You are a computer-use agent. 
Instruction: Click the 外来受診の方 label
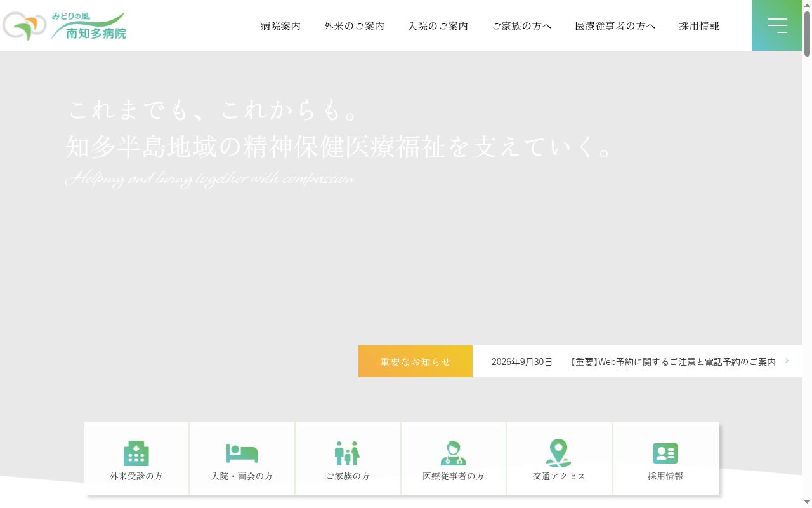click(x=136, y=476)
